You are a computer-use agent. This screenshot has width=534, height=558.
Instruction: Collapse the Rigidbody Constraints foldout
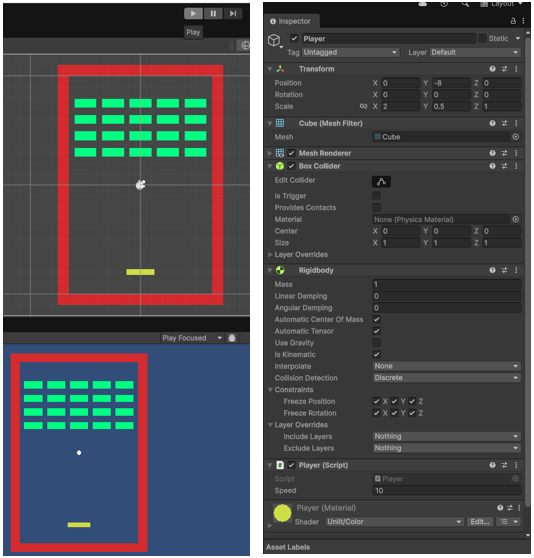pos(270,390)
